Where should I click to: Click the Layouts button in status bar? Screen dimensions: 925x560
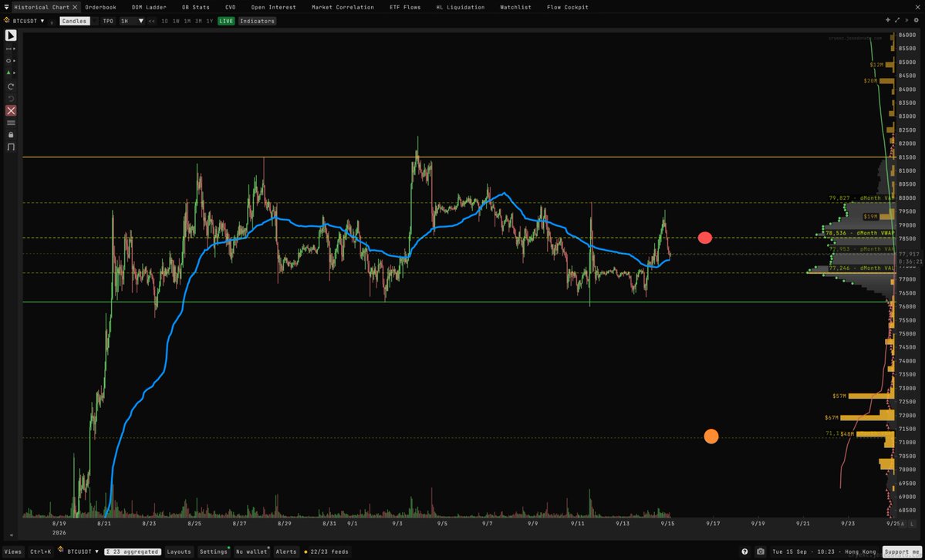click(179, 552)
